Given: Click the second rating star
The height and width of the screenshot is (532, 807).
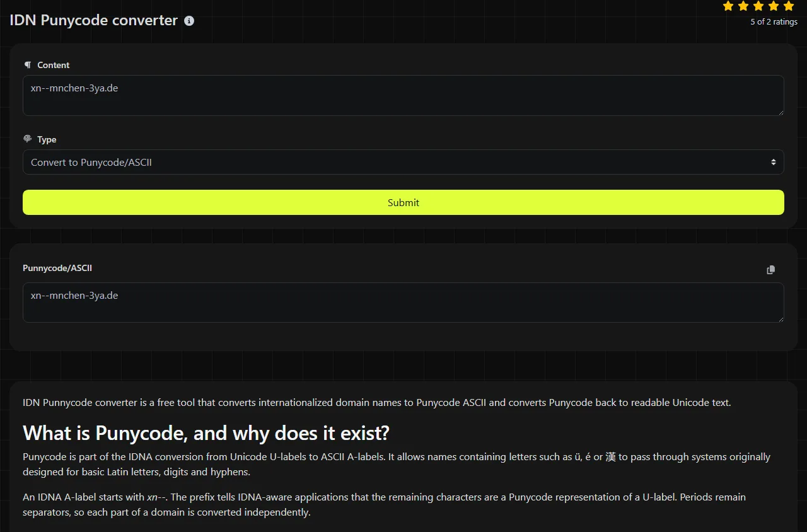Looking at the screenshot, I should pos(743,6).
